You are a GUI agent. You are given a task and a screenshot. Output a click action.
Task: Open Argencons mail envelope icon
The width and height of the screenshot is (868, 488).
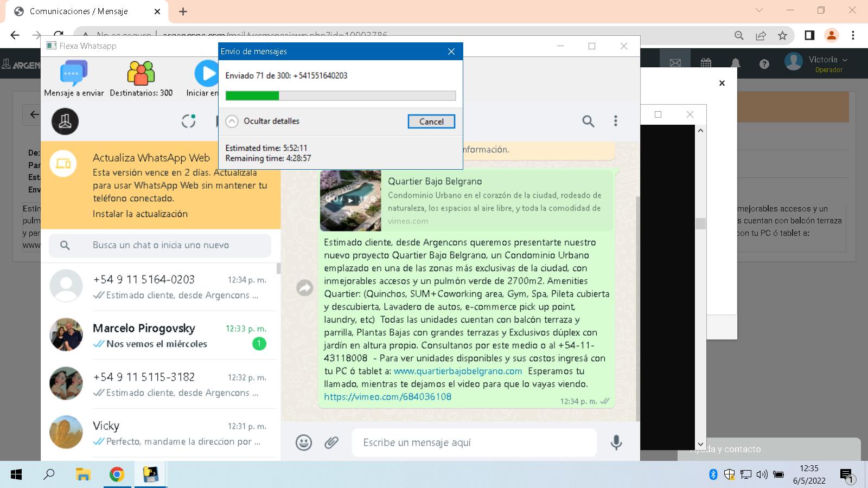pyautogui.click(x=675, y=63)
